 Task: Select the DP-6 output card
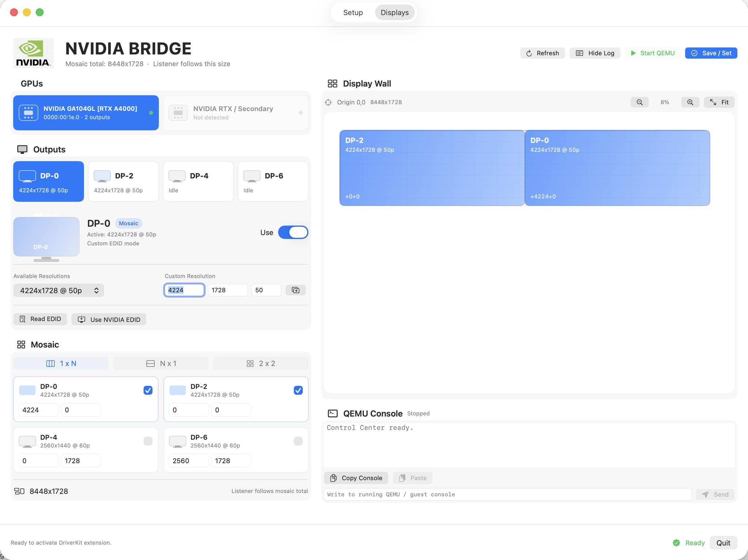coord(273,181)
